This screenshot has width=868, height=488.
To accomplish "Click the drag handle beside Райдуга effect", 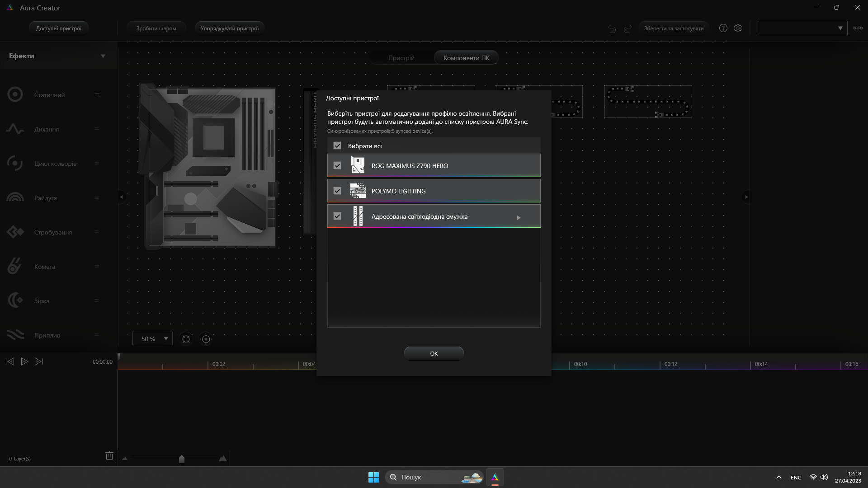I will point(97,197).
